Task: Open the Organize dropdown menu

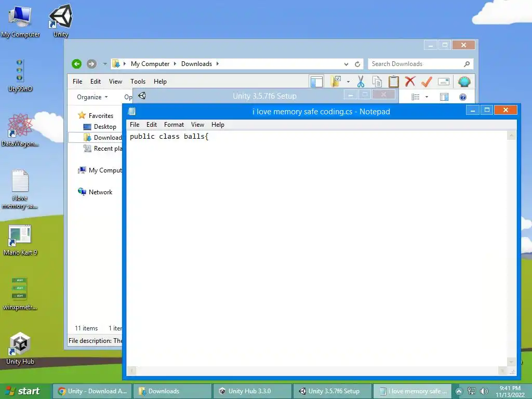Action: [92, 97]
